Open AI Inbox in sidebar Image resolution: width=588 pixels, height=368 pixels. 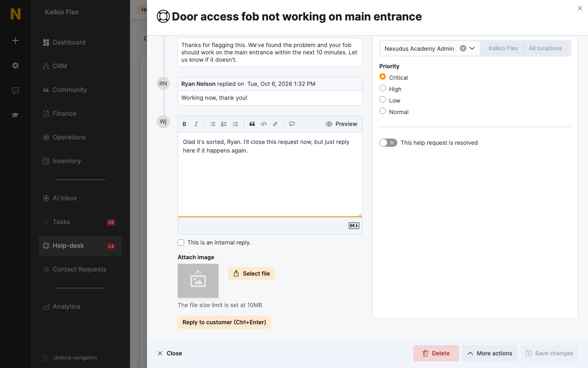pos(80,198)
